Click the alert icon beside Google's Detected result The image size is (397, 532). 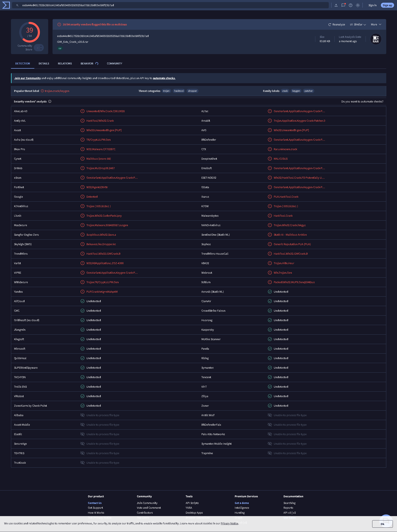pos(83,197)
